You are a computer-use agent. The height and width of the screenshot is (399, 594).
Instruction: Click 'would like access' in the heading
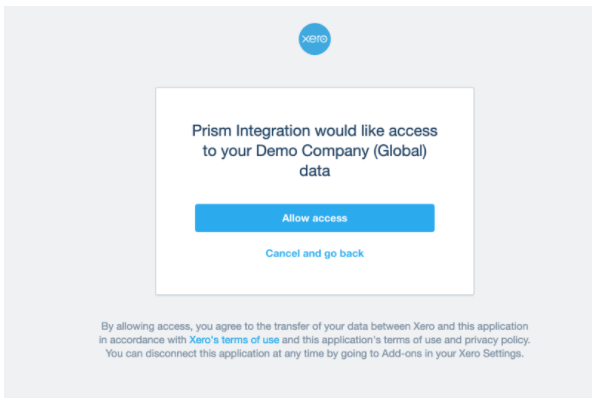[376, 131]
